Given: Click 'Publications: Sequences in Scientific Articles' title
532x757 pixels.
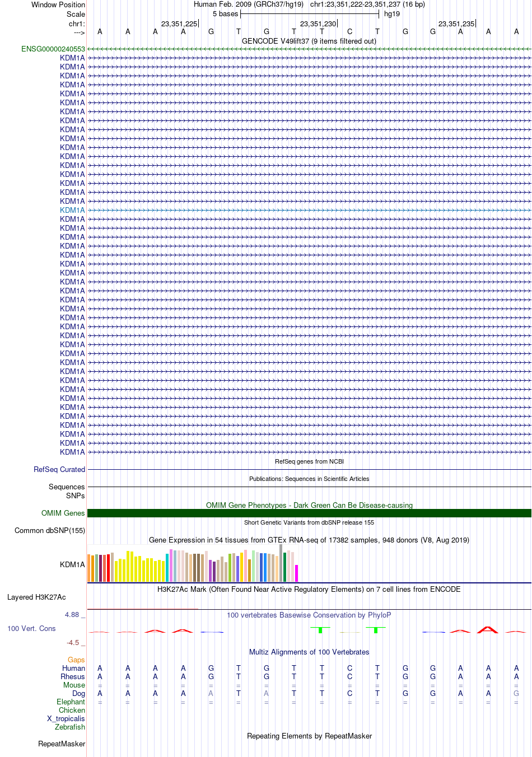Looking at the screenshot, I should pos(309,479).
